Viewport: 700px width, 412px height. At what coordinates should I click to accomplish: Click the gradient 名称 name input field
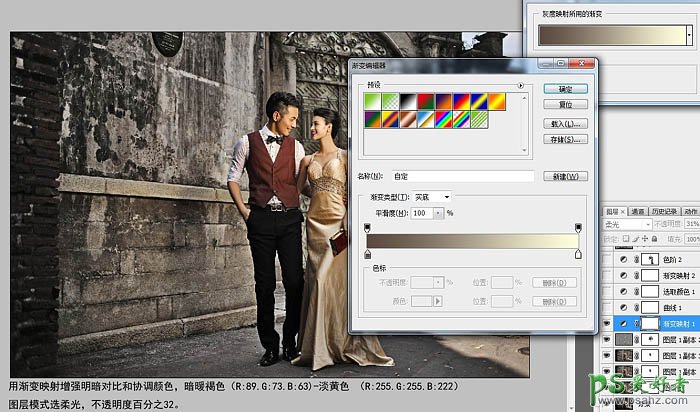[x=460, y=176]
